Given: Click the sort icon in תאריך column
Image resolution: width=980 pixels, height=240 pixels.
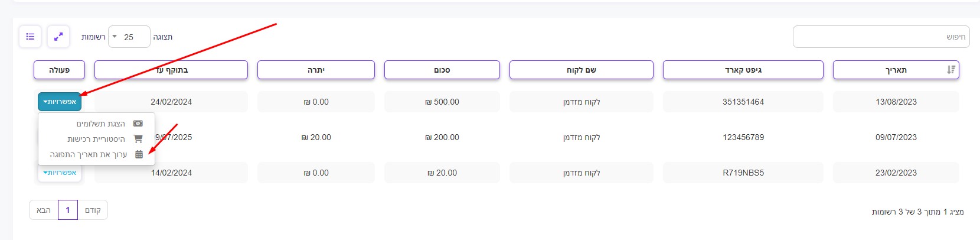Looking at the screenshot, I should pos(950,70).
